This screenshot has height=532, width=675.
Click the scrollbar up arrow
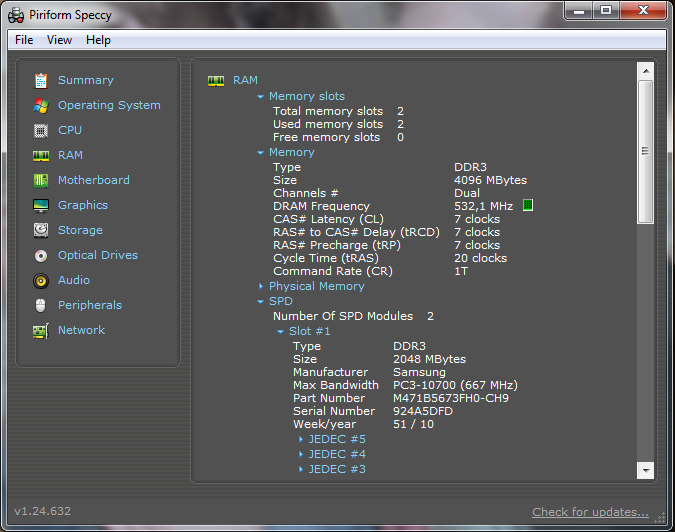point(646,71)
